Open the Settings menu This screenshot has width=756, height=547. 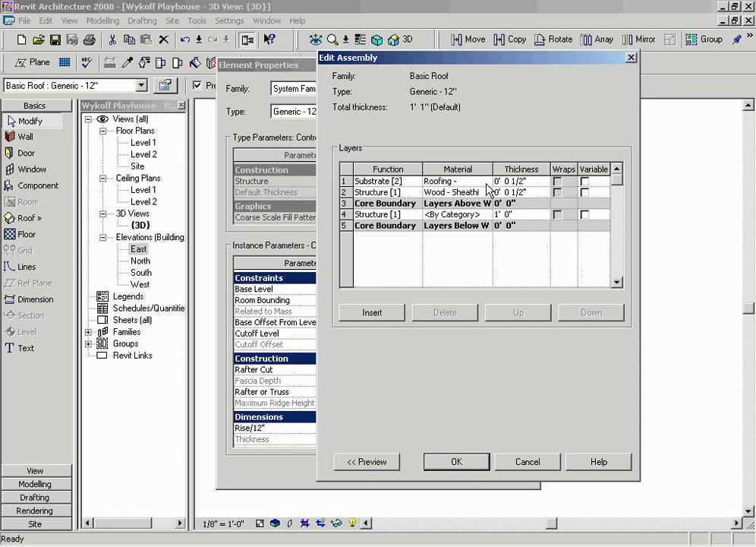pos(229,21)
